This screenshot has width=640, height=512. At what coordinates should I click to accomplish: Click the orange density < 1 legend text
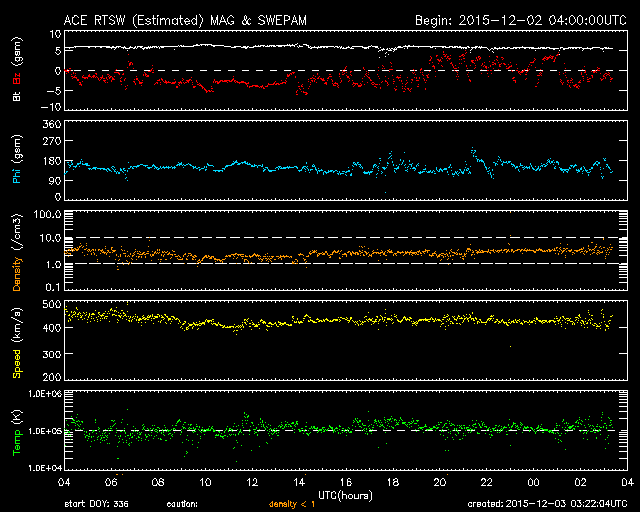coord(292,505)
